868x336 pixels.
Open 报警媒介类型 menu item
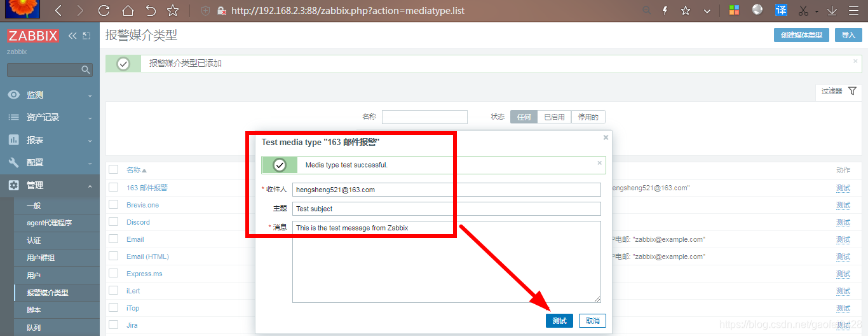[56, 293]
